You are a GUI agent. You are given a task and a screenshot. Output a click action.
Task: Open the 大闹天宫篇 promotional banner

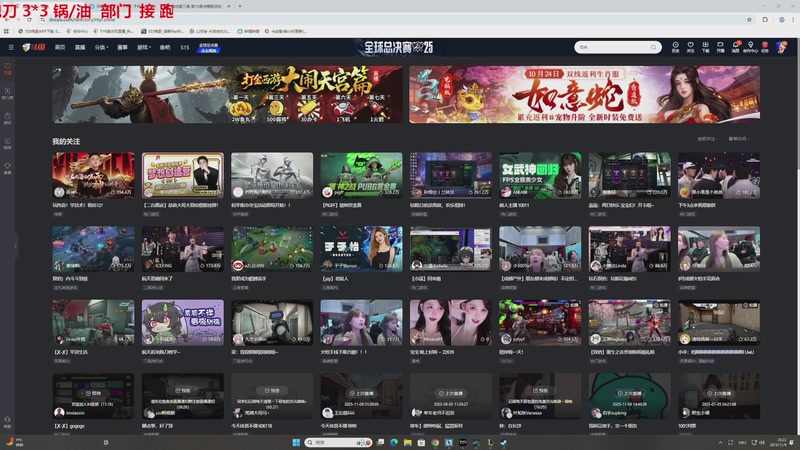(x=227, y=94)
